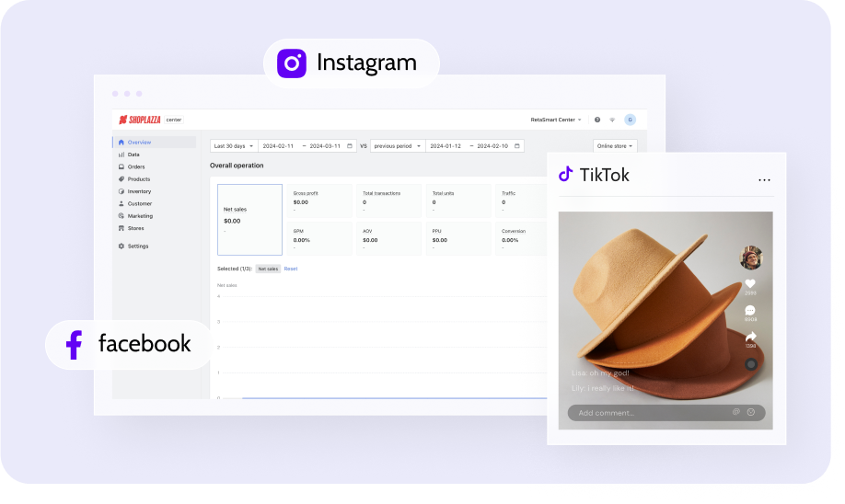Image resolution: width=845 pixels, height=504 pixels.
Task: Click the Customer person icon
Action: click(122, 203)
